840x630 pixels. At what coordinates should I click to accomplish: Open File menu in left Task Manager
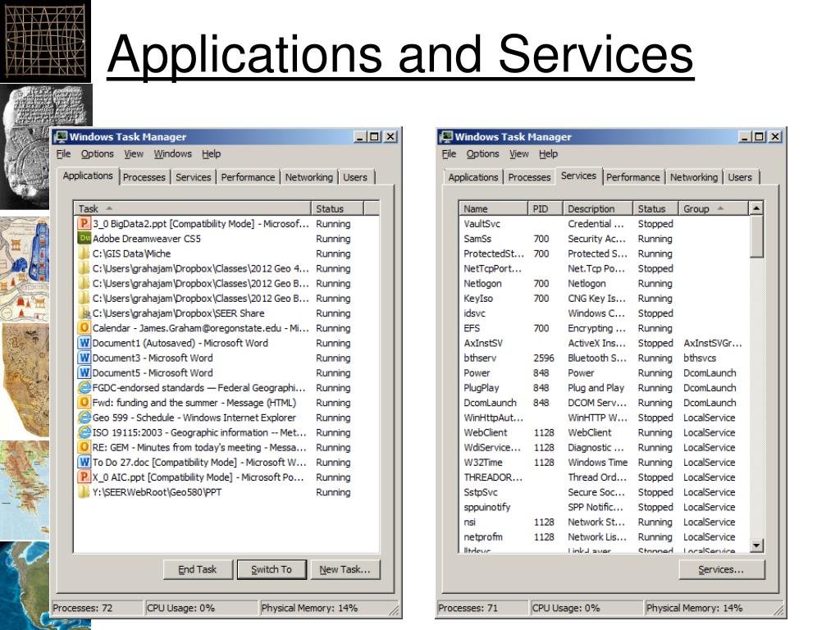[63, 153]
